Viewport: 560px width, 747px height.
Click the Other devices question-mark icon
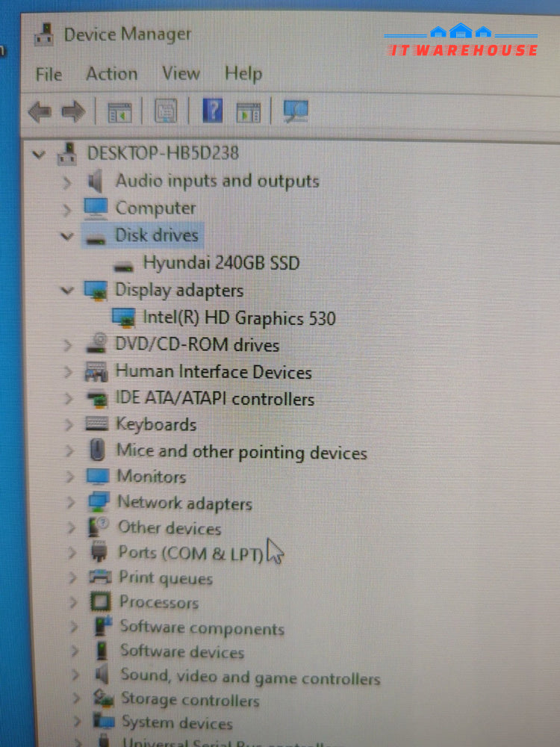click(x=99, y=527)
